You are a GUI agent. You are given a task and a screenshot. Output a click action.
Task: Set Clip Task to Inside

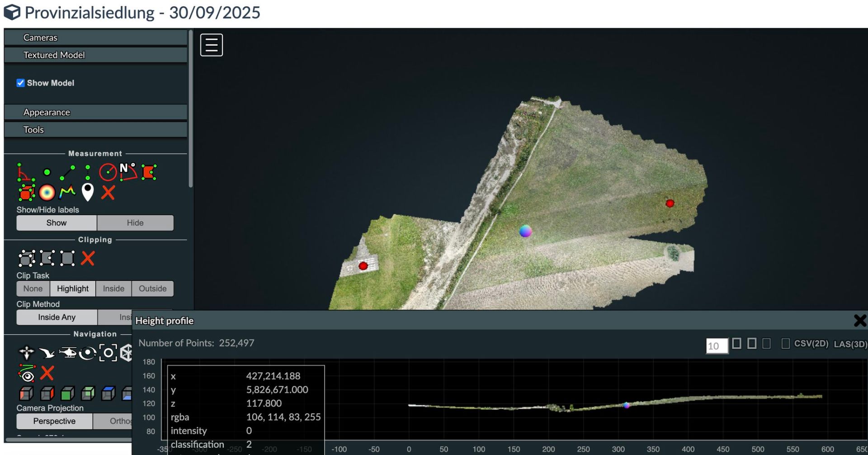click(x=113, y=289)
